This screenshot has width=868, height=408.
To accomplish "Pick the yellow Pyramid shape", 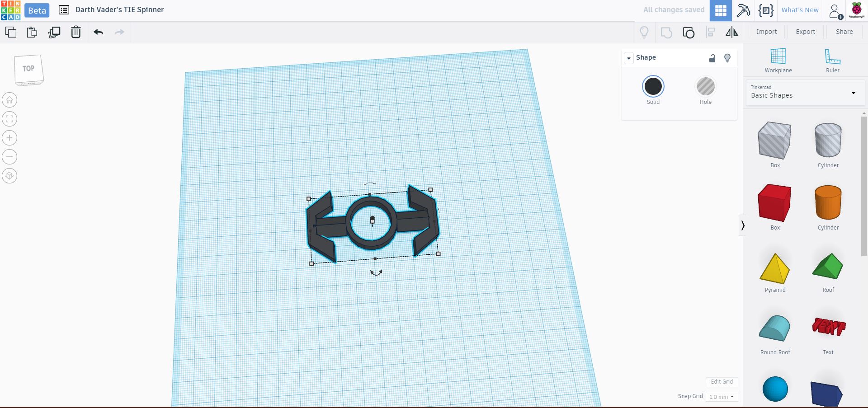I will [774, 268].
